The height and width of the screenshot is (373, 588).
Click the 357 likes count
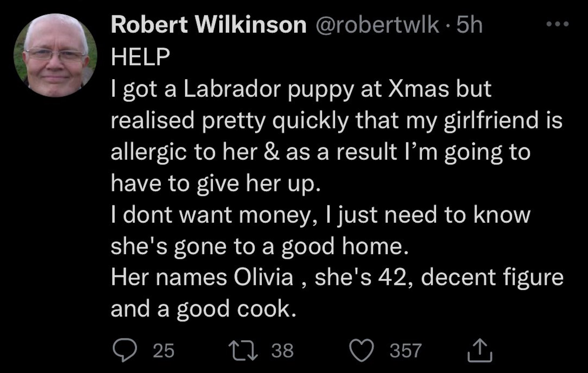pyautogui.click(x=405, y=351)
